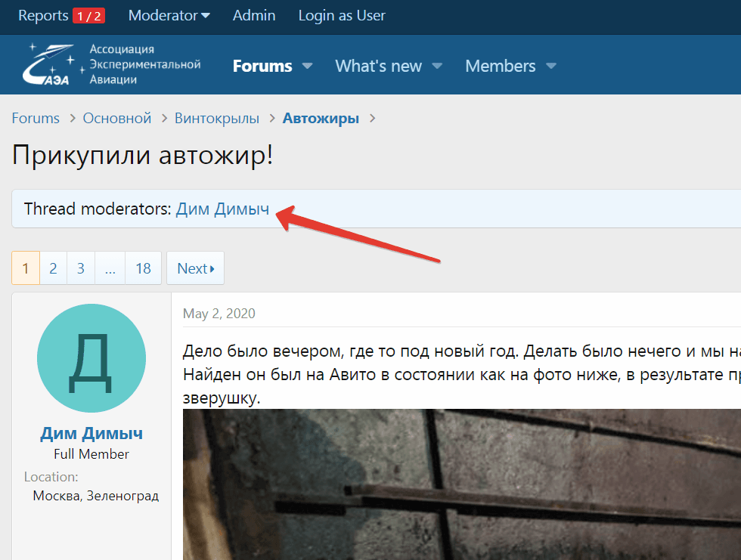This screenshot has width=741, height=560.
Task: Go to the Forums navigation tab
Action: (x=262, y=67)
